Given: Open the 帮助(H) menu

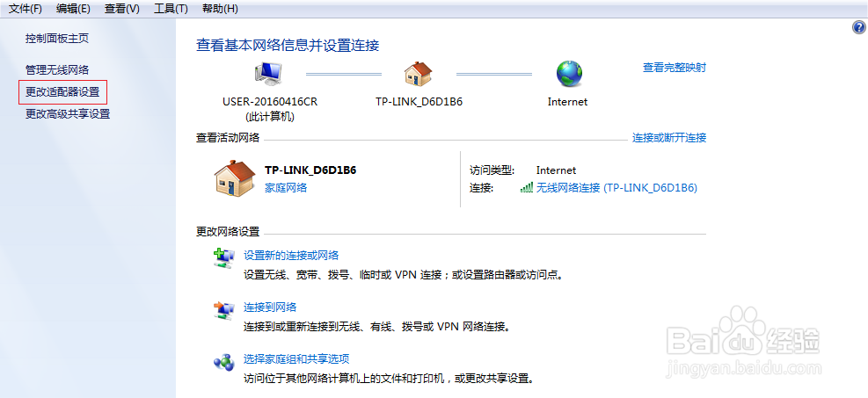Looking at the screenshot, I should pyautogui.click(x=220, y=9).
